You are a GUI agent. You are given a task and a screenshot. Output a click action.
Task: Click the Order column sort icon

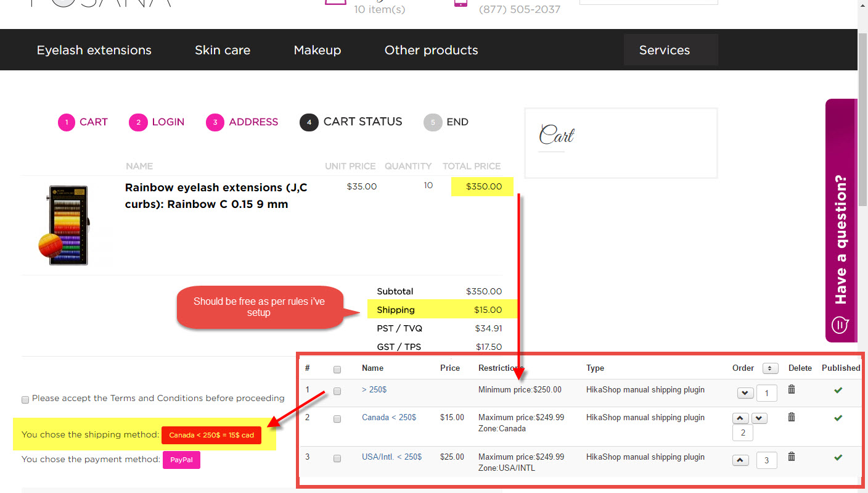[770, 368]
